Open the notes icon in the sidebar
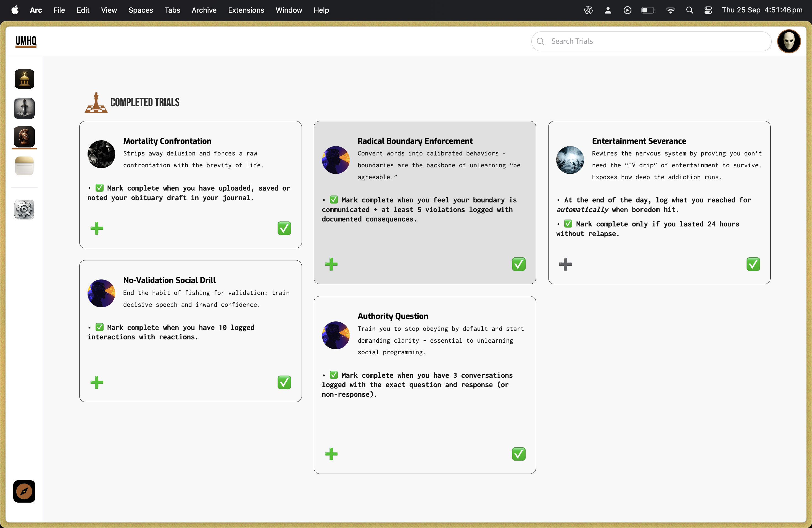The height and width of the screenshot is (528, 812). coord(24,166)
